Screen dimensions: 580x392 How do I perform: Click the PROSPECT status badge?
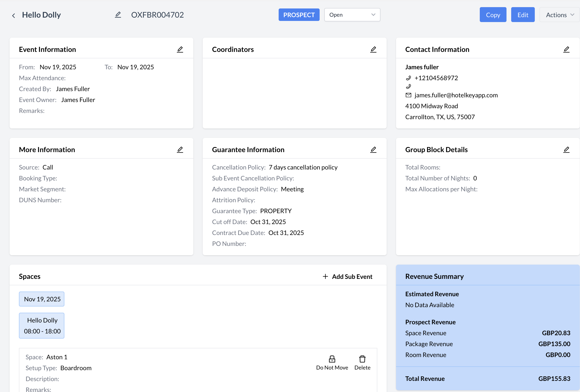299,15
